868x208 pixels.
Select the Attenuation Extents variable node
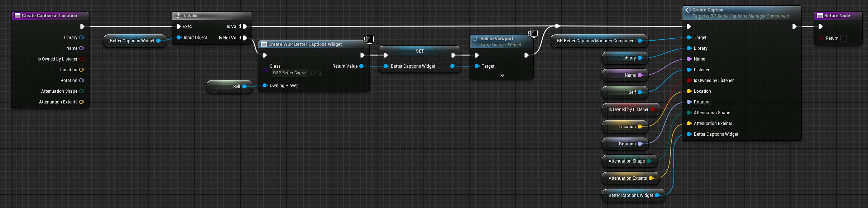[x=627, y=178]
